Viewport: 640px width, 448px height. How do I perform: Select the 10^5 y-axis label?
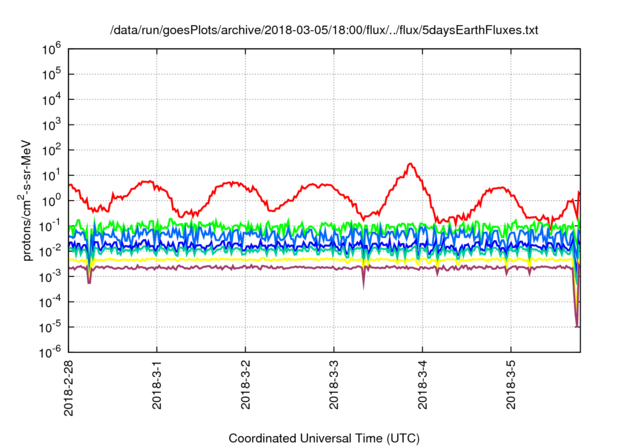(51, 75)
